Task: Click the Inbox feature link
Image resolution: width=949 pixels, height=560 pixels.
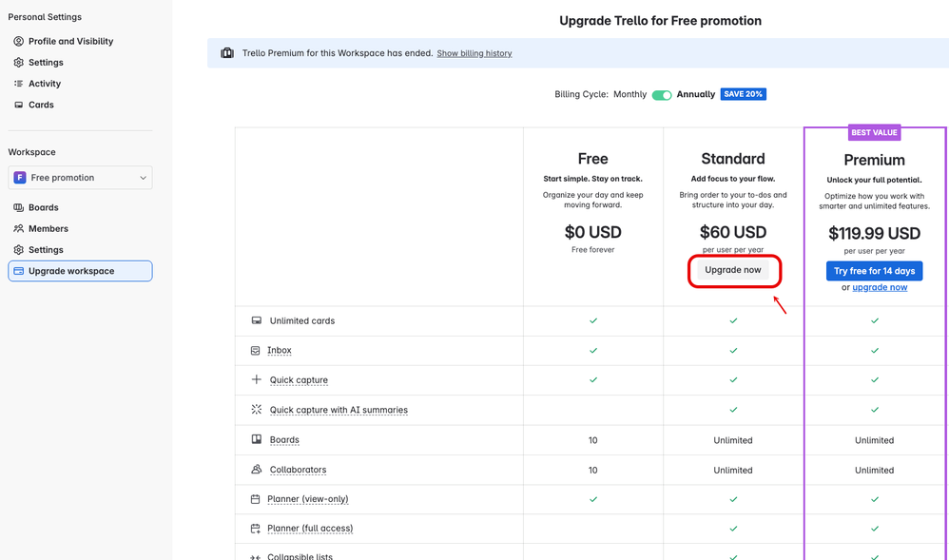Action: [280, 351]
